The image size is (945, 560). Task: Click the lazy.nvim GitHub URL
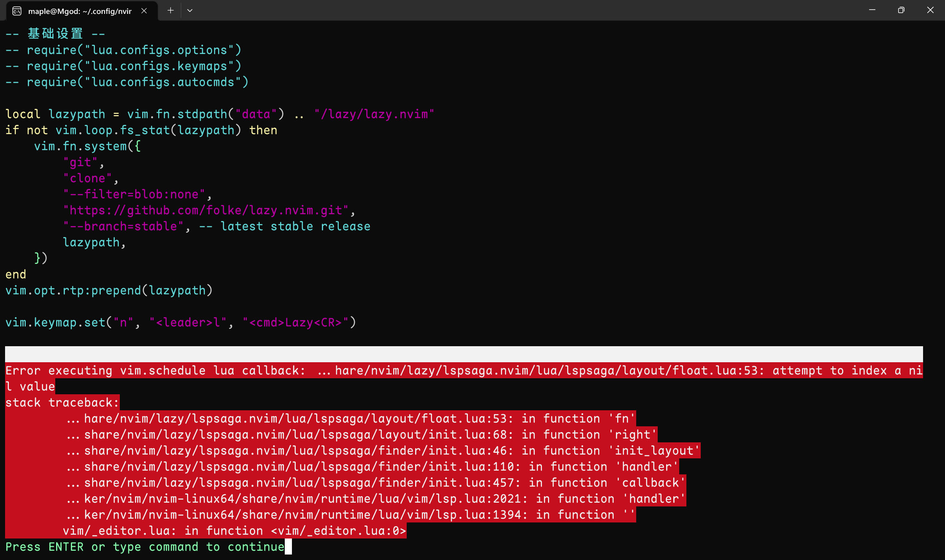[x=207, y=210]
